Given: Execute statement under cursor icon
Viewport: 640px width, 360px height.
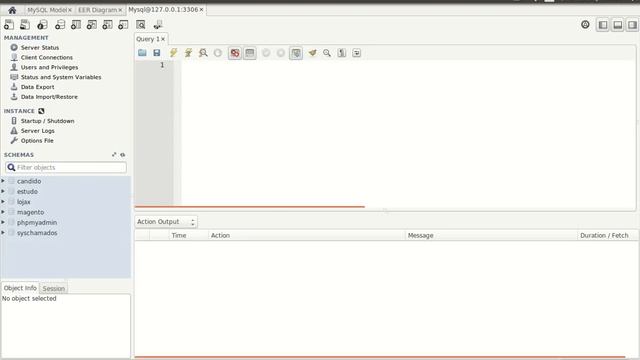Looking at the screenshot, I should pos(188,53).
